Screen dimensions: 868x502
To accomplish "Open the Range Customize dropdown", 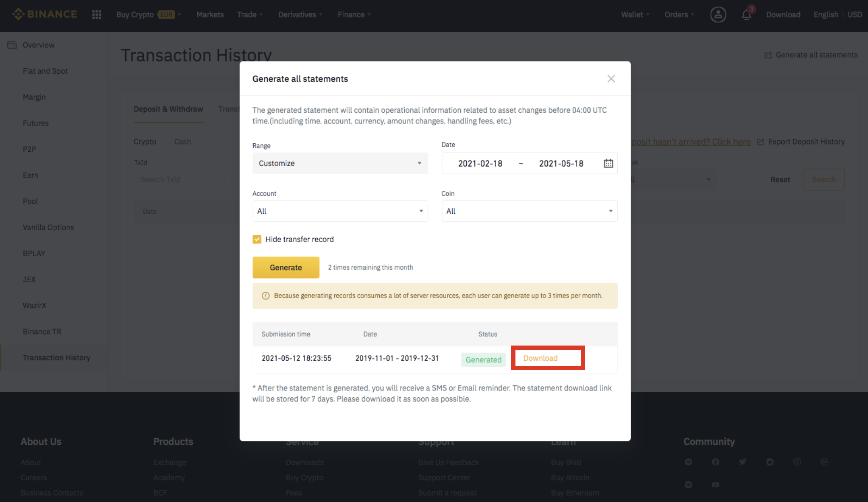I will click(340, 163).
